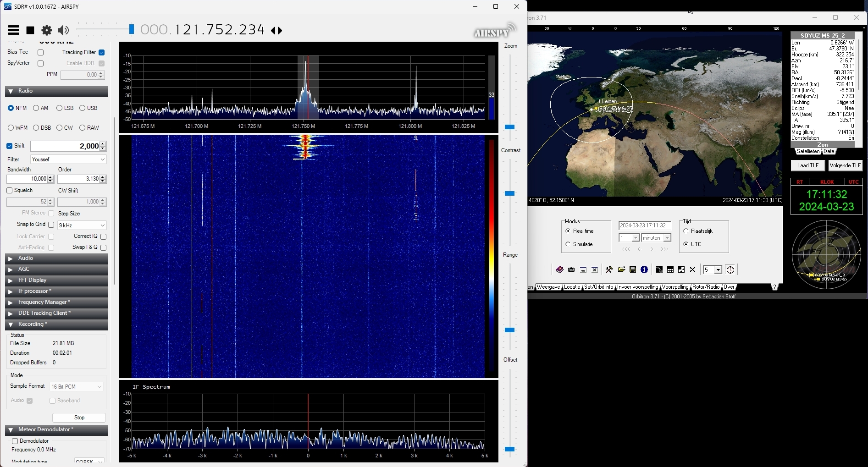Image resolution: width=868 pixels, height=467 pixels.
Task: Click the Zoom slider handle in SDR#
Action: coord(509,127)
